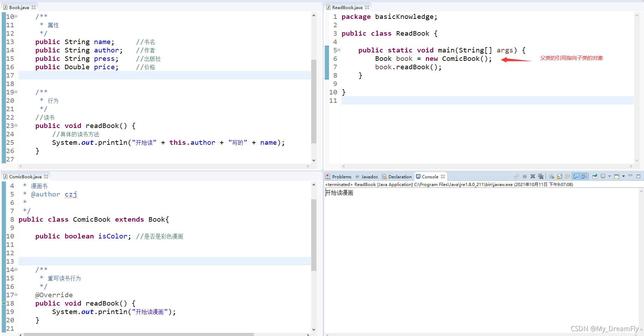The image size is (644, 336).
Task: Click the up arrow of Book.java vertical scrollbar
Action: pyautogui.click(x=314, y=15)
